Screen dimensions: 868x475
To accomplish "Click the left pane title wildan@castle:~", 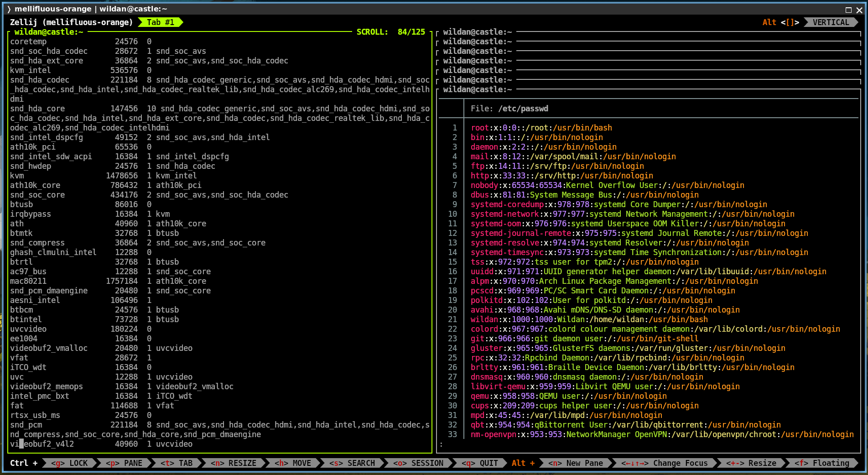I will (x=49, y=32).
